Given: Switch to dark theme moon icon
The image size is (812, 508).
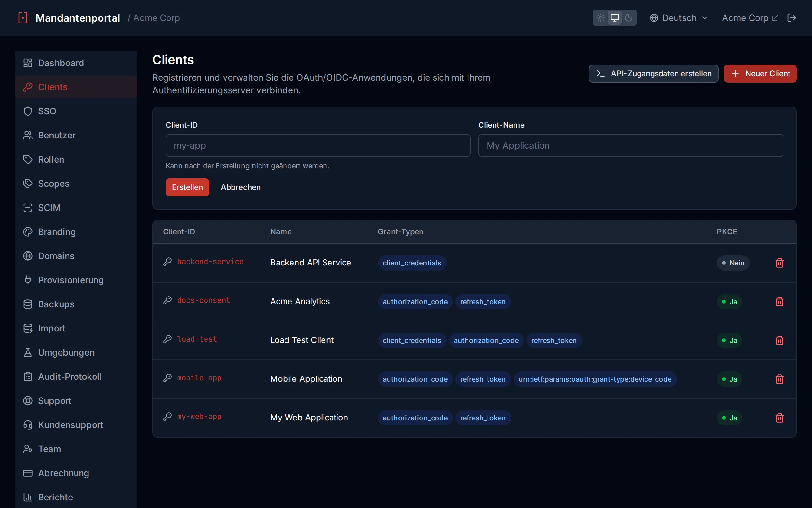Looking at the screenshot, I should point(628,18).
